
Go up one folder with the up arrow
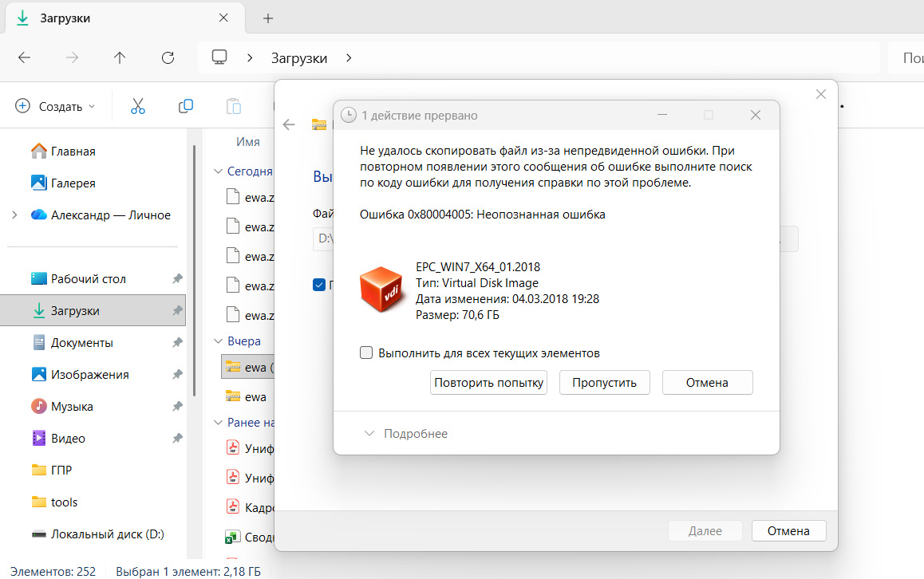click(120, 57)
